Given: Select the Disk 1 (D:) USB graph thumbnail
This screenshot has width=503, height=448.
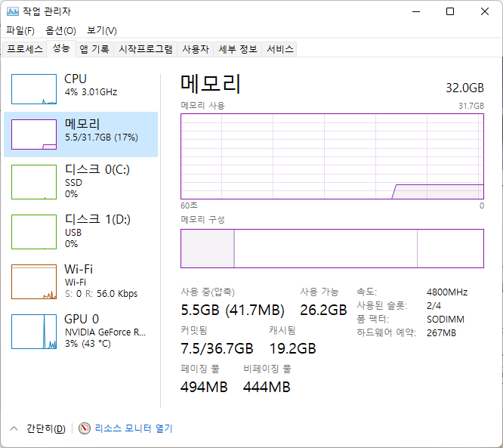Looking at the screenshot, I should tap(34, 232).
